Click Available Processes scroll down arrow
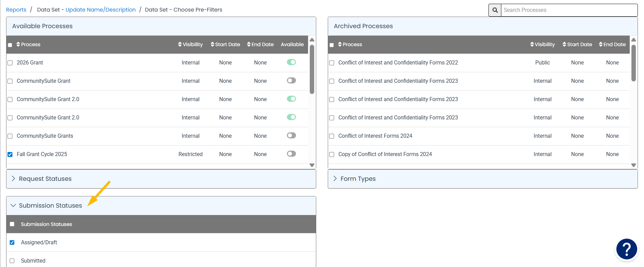Viewport: 644px width, 267px height. [x=312, y=165]
